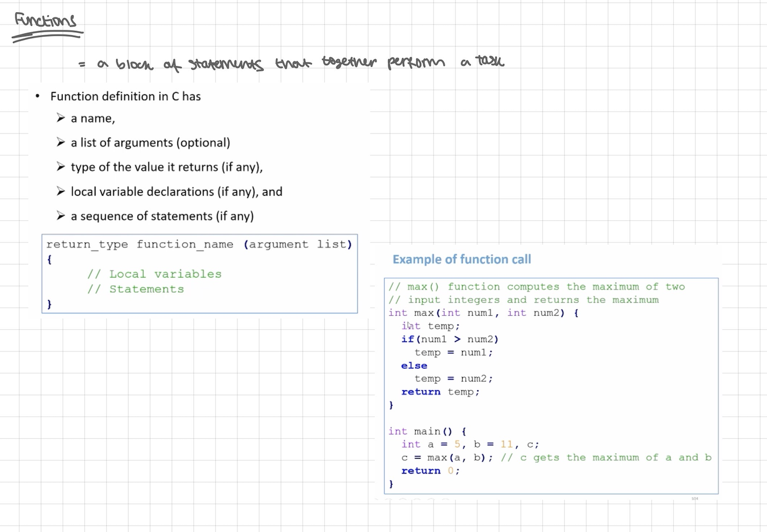Click the "Example of function call" heading

[x=461, y=259]
